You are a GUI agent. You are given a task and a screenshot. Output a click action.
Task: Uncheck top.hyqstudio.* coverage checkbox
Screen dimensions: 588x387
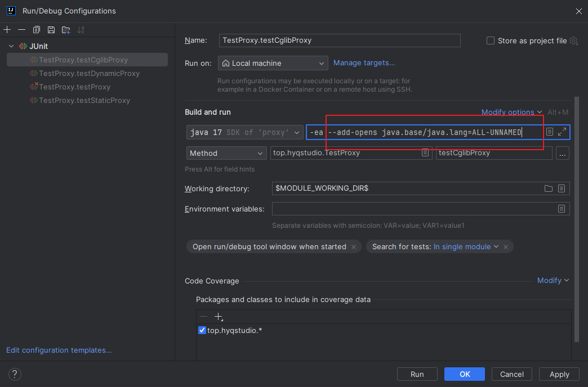202,330
